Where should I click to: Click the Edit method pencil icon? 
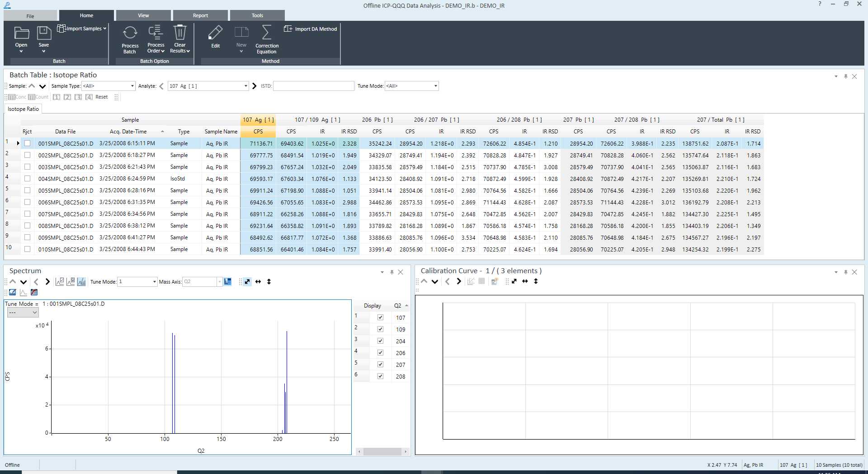point(216,33)
